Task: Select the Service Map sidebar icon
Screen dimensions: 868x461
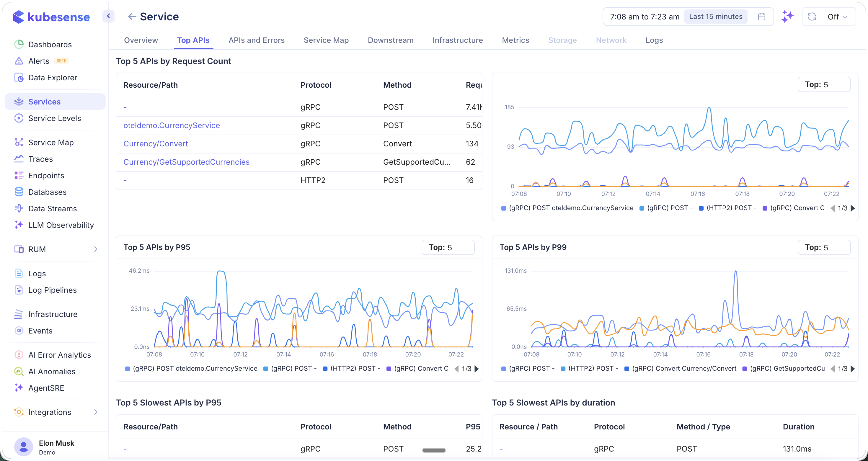Action: 19,142
